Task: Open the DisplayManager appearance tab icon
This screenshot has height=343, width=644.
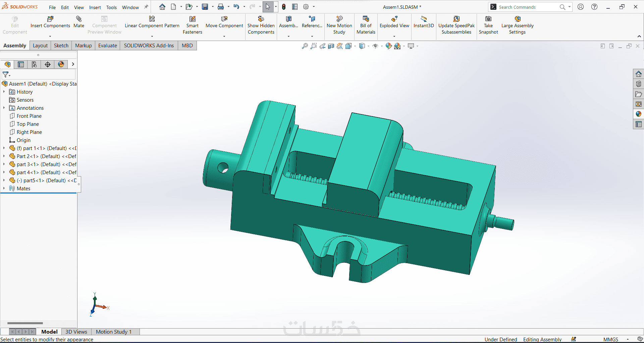Action: tap(61, 64)
